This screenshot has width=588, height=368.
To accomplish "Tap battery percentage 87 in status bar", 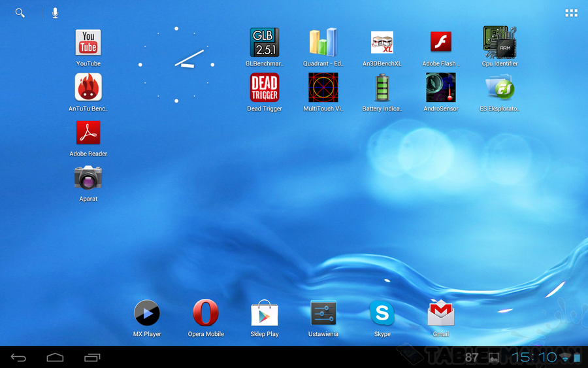I will [471, 358].
